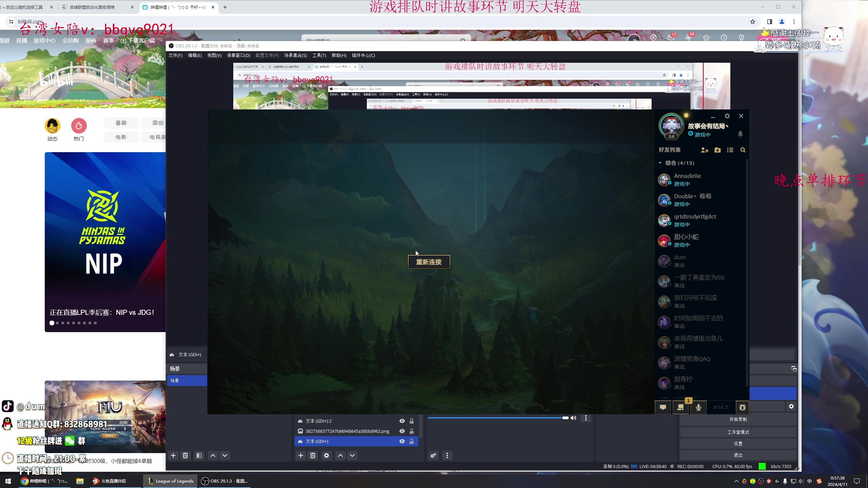Mute the OBS audio speaker icon
The width and height of the screenshot is (868, 488).
[x=573, y=418]
